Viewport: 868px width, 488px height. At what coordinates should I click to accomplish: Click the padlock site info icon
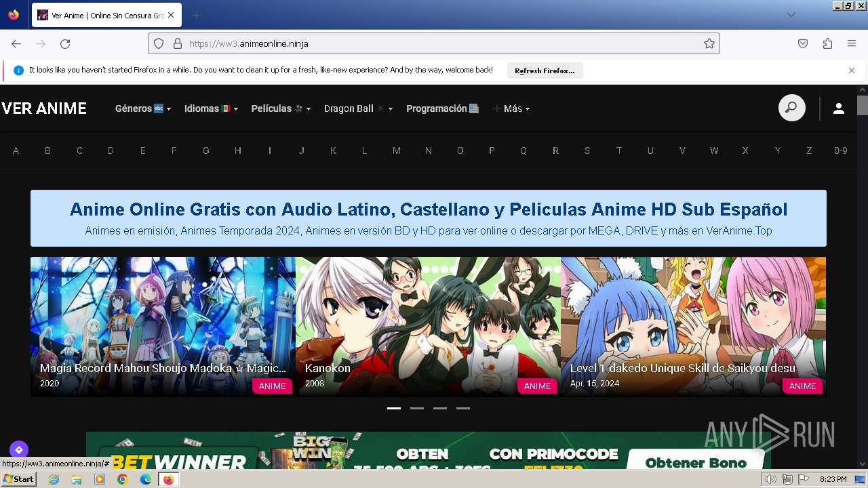[178, 43]
